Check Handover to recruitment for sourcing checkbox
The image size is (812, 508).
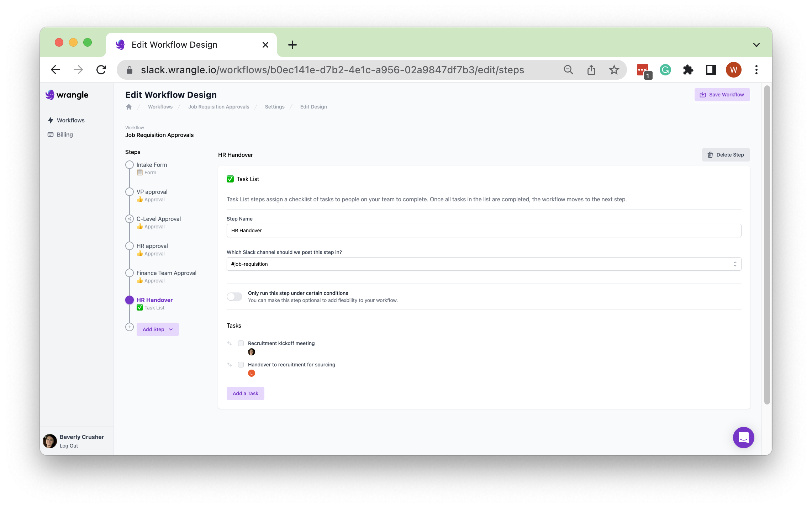click(241, 365)
